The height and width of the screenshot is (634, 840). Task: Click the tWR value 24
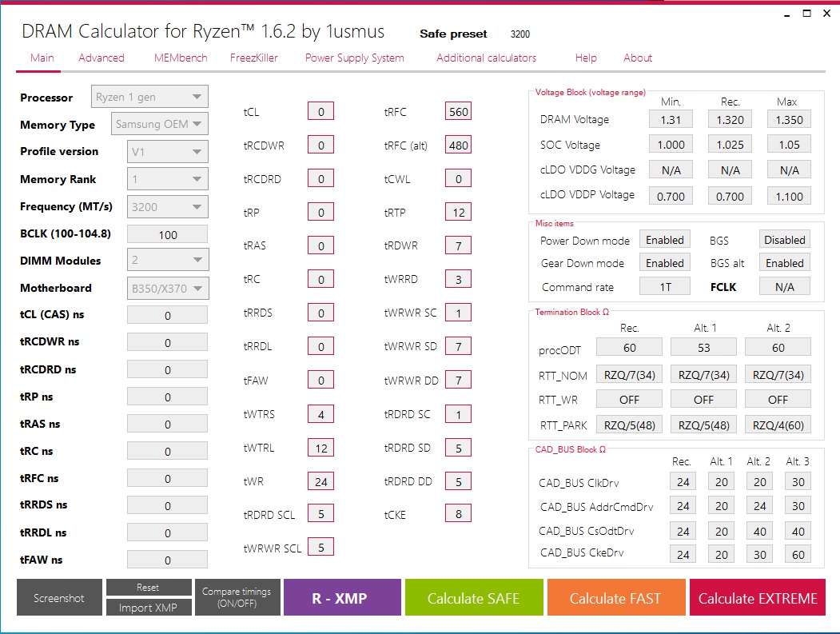[320, 481]
